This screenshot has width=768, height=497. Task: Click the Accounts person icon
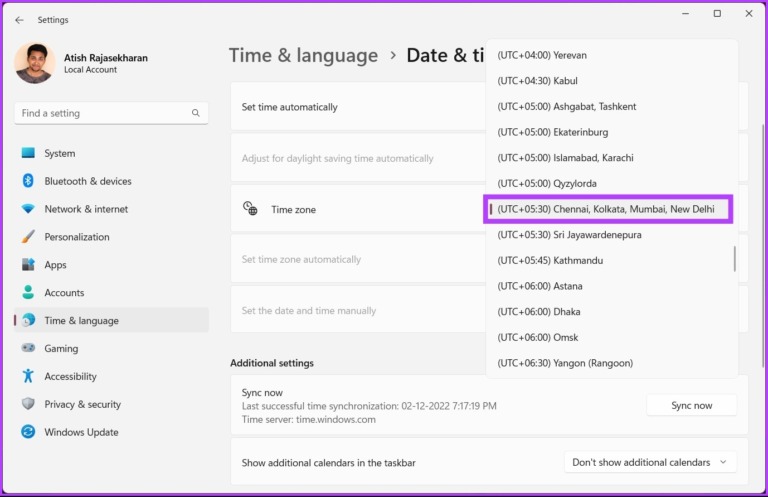28,292
